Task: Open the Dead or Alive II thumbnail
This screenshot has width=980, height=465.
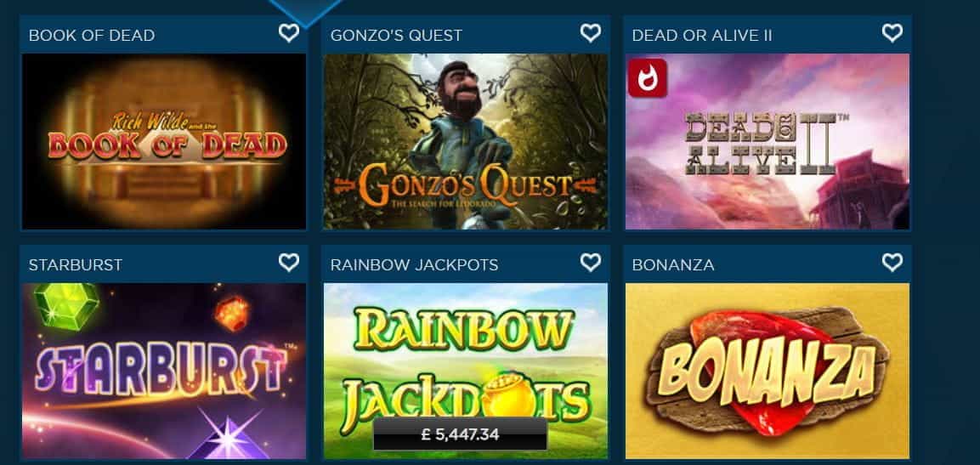Action: [768, 141]
